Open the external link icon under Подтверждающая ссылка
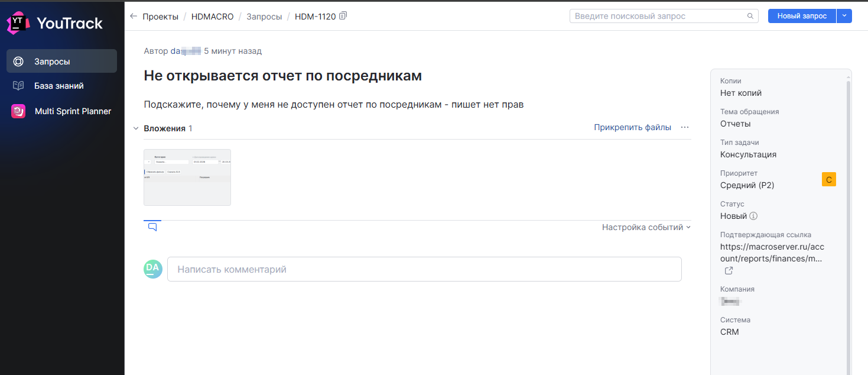The image size is (868, 375). coord(729,270)
